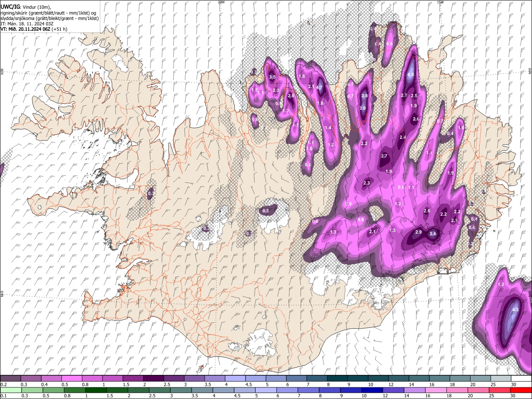This screenshot has width=532, height=399.
Task: Click the VT: Mið. 20.11.2024 06Z valid time
Action: [x=25, y=29]
